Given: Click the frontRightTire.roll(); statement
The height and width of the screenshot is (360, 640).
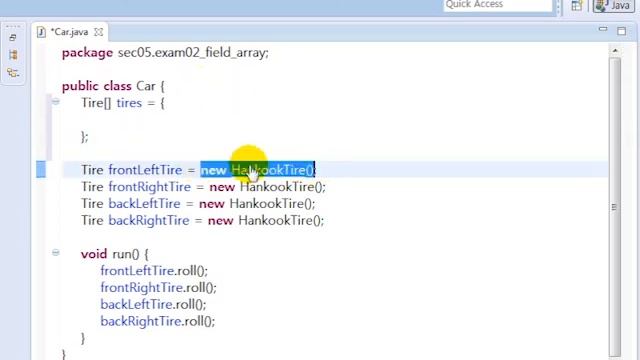Looking at the screenshot, I should (158, 288).
